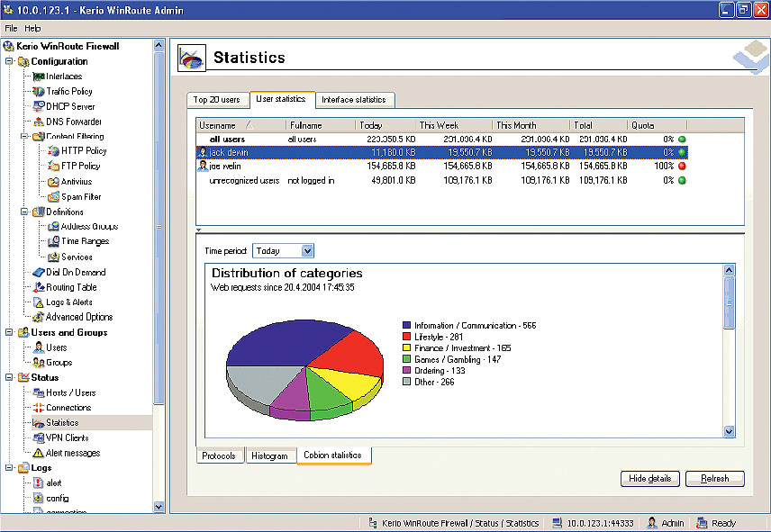Open the Time period dropdown
The image size is (771, 532).
[307, 251]
